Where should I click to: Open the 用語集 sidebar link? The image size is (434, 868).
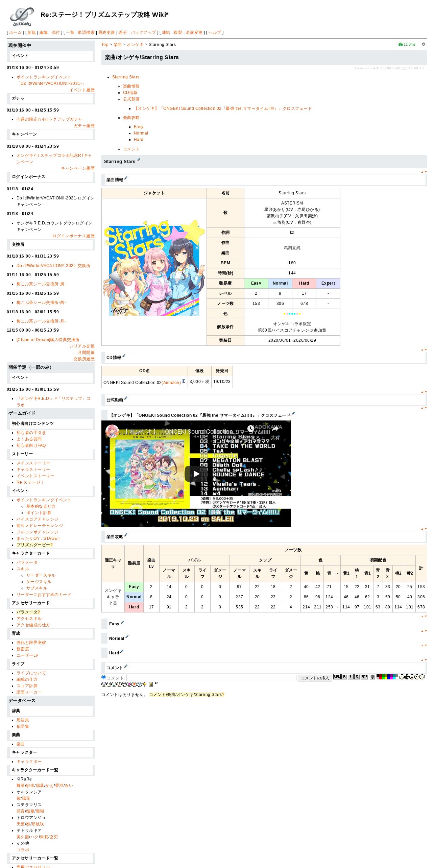click(23, 720)
